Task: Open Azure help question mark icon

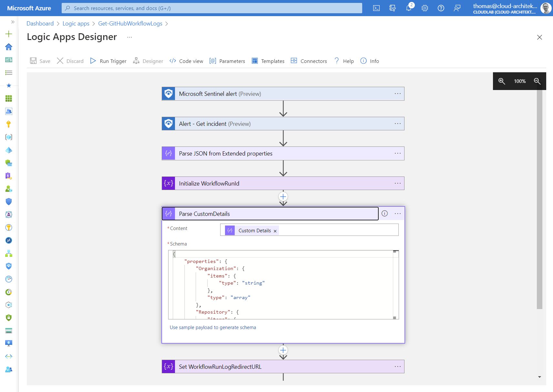Action: (441, 8)
